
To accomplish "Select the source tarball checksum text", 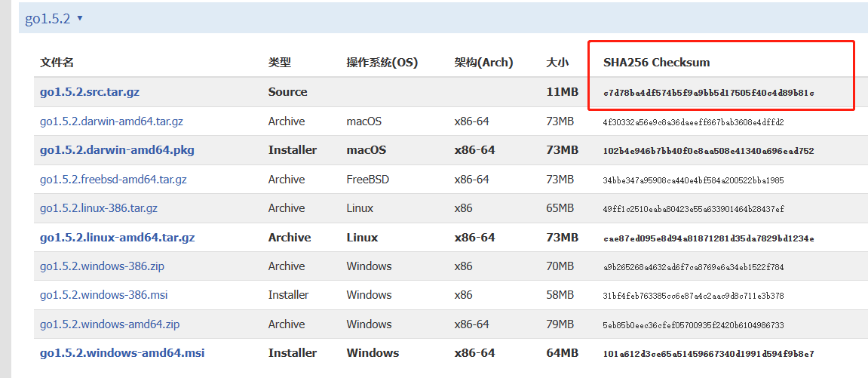I will (x=708, y=93).
